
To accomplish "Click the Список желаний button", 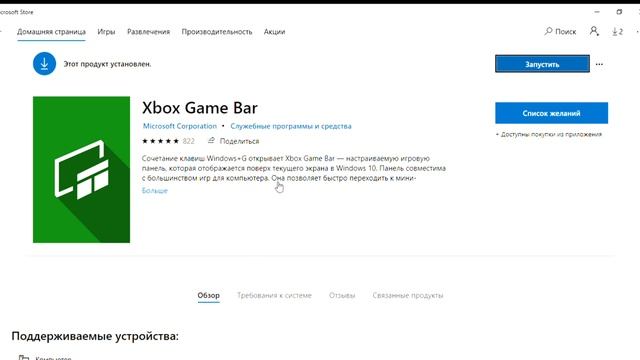I will click(551, 113).
